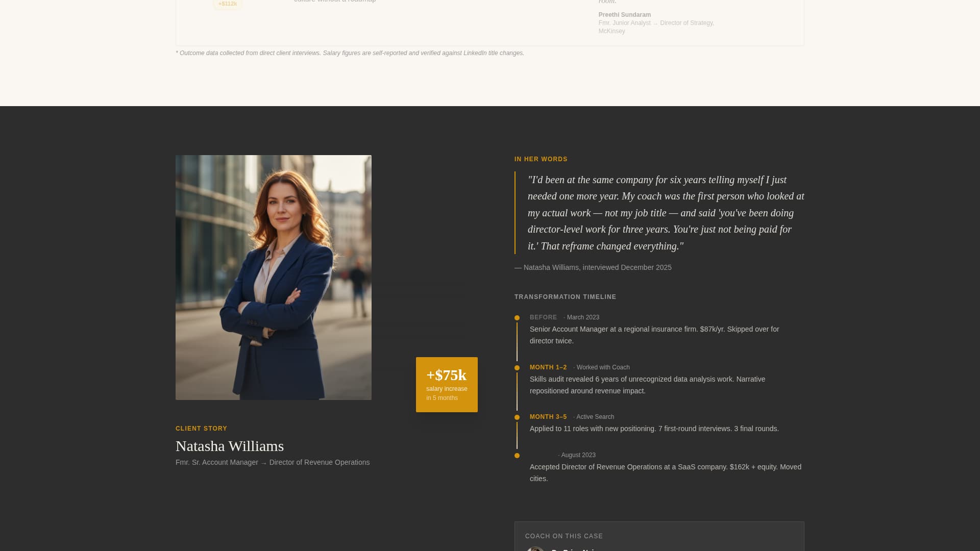This screenshot has width=980, height=551.
Task: Click the BEFORE March 2023 timeline dot
Action: pyautogui.click(x=517, y=318)
